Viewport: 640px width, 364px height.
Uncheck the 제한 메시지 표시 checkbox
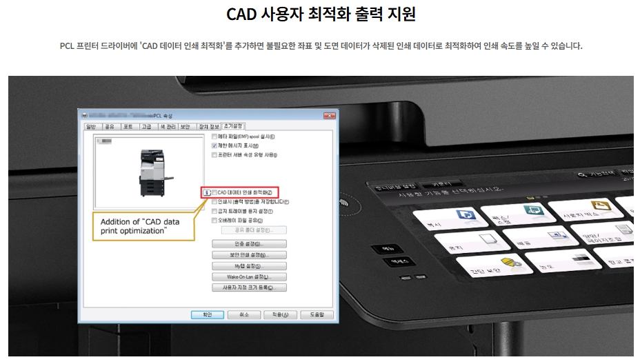pos(214,146)
